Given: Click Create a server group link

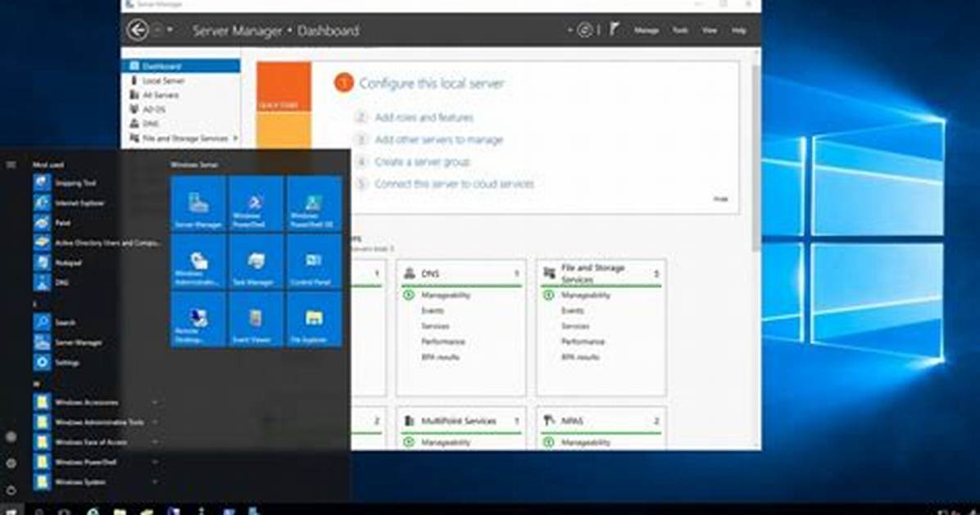Looking at the screenshot, I should pyautogui.click(x=422, y=162).
